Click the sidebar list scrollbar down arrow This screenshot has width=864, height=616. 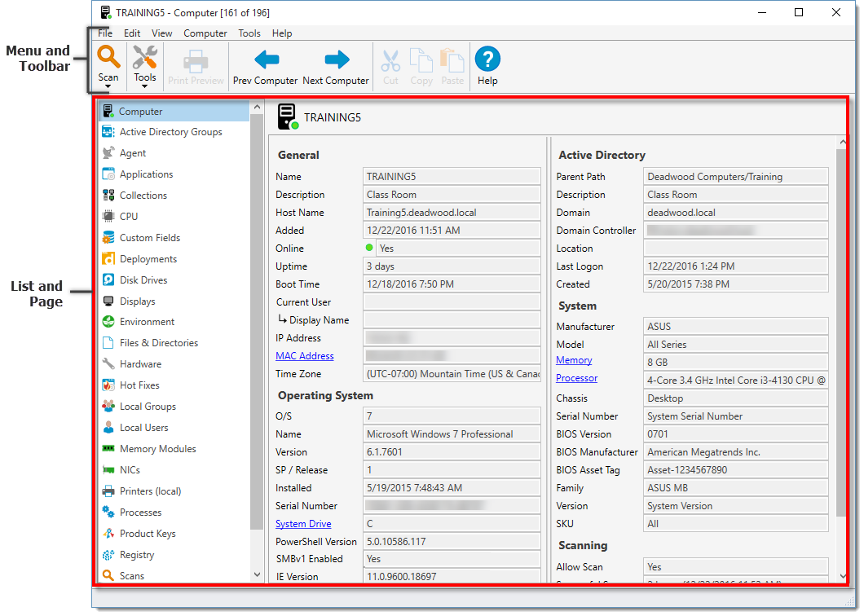(x=257, y=574)
